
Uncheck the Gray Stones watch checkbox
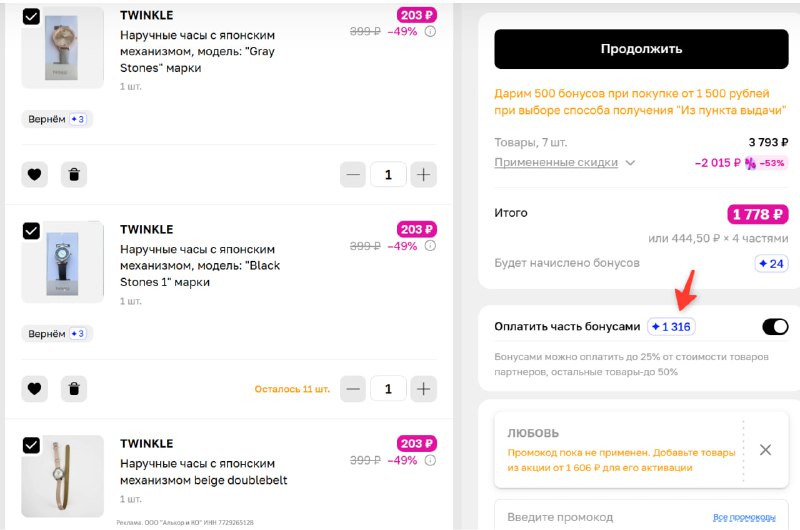tap(31, 17)
